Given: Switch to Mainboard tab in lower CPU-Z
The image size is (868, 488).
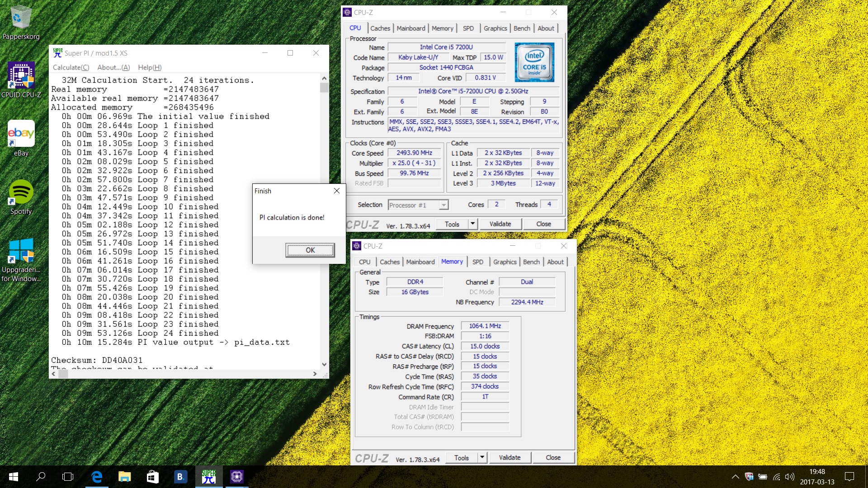Looking at the screenshot, I should [x=420, y=262].
